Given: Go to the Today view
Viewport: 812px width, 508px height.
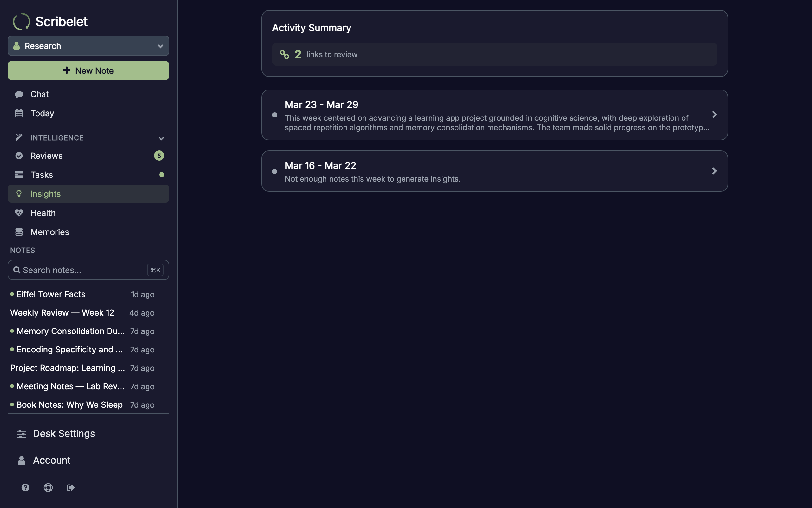Looking at the screenshot, I should point(88,113).
